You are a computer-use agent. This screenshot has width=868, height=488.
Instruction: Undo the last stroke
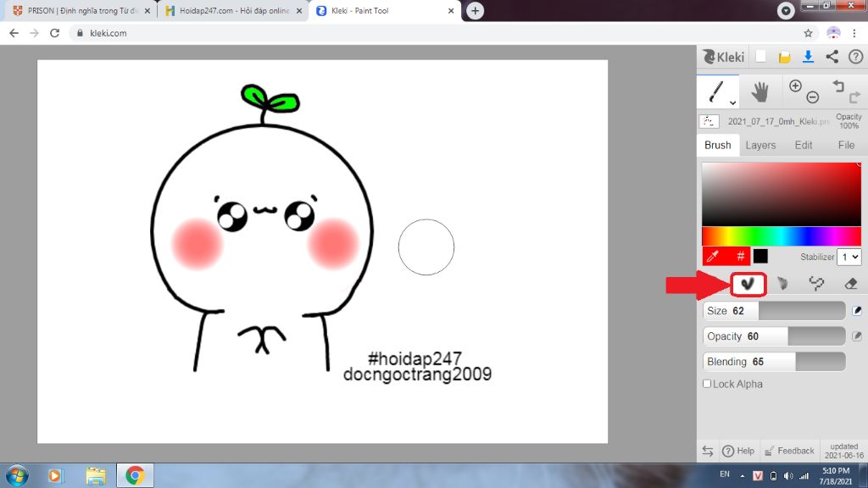838,86
